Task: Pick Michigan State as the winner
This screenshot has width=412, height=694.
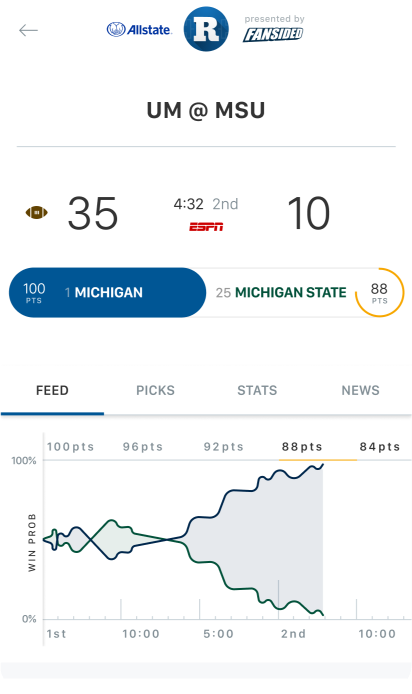Action: click(281, 293)
